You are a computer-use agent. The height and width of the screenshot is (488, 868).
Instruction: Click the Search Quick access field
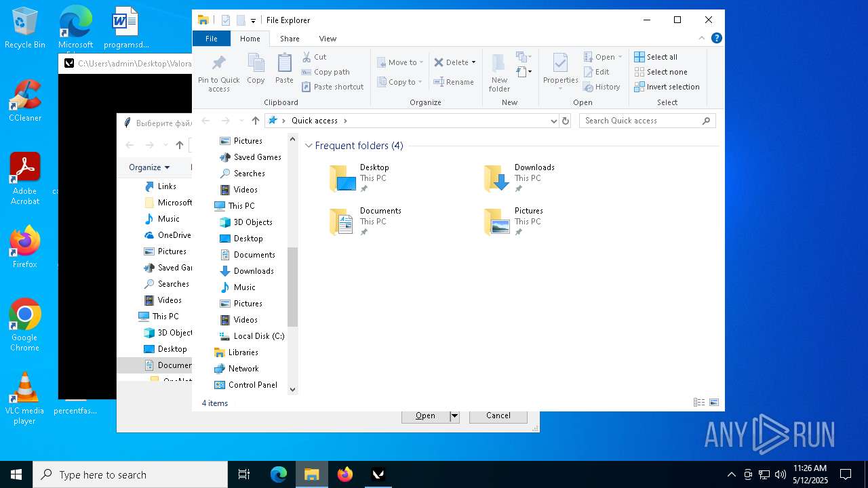click(x=648, y=121)
